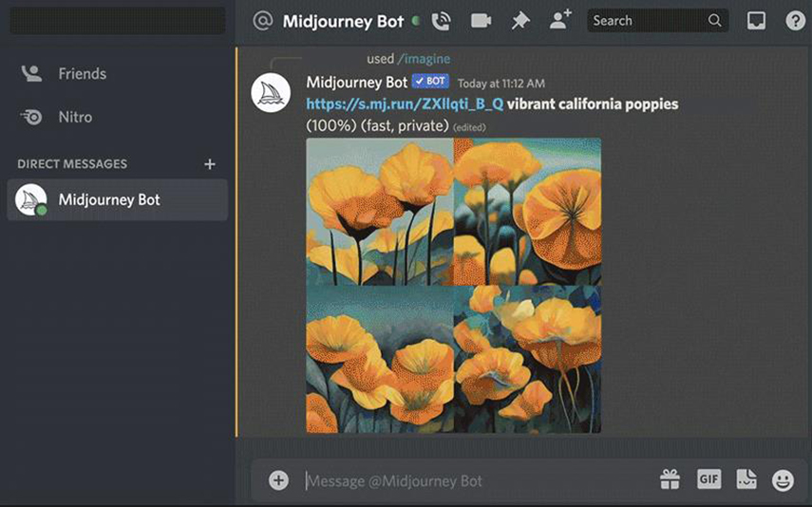Open the help question mark icon
Screen dimensions: 812x507
pyautogui.click(x=795, y=21)
